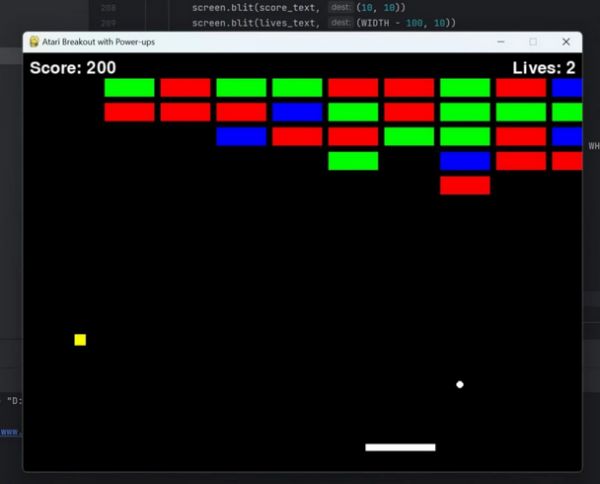The height and width of the screenshot is (484, 600).
Task: Click the lone red brick in the lowest row
Action: [465, 185]
